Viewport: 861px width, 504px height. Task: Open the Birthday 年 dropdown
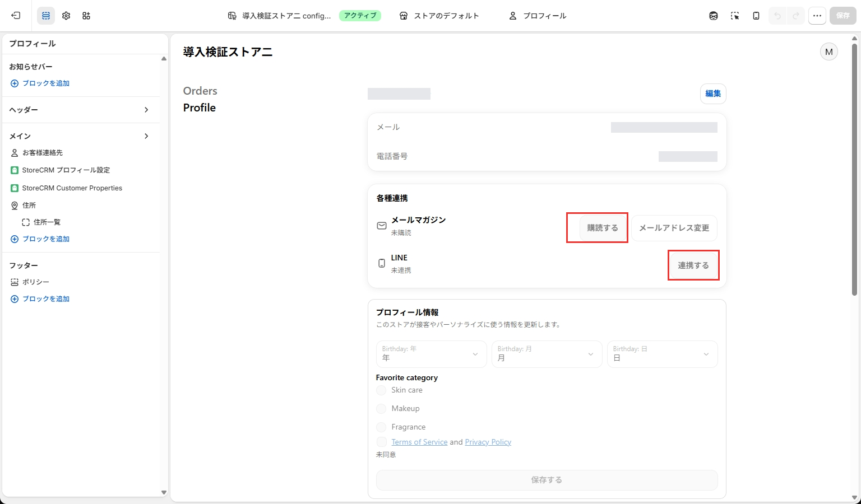(431, 354)
